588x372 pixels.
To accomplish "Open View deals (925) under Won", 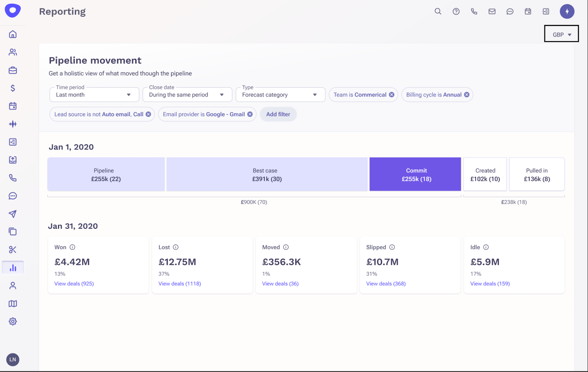I will (74, 283).
